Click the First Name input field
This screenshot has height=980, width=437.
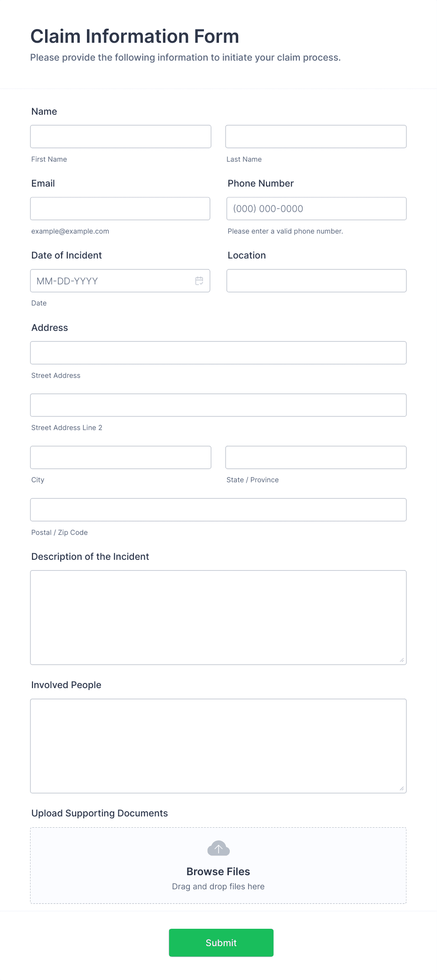tap(120, 136)
